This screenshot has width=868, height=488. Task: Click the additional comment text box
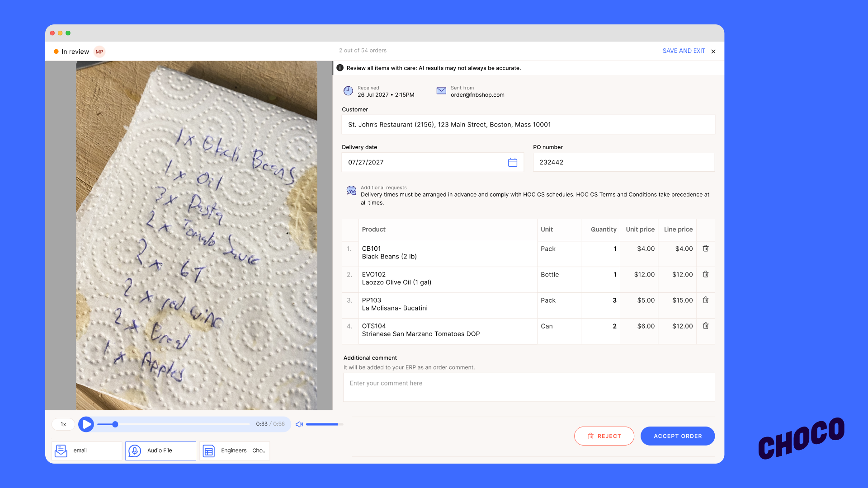click(529, 387)
